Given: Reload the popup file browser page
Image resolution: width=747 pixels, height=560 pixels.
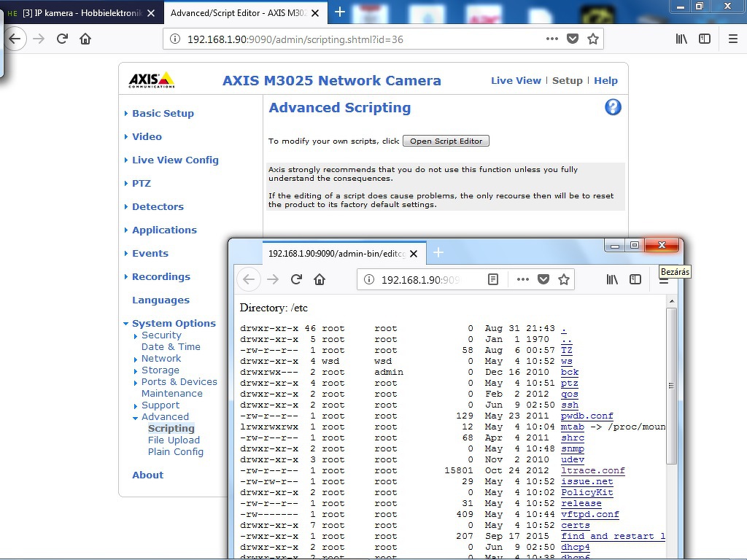Looking at the screenshot, I should (296, 279).
